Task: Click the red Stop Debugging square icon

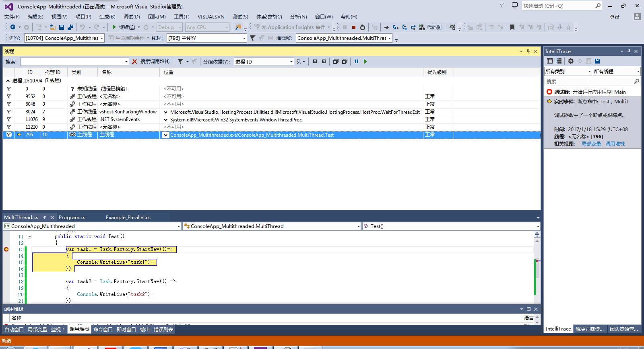Action: [x=354, y=27]
